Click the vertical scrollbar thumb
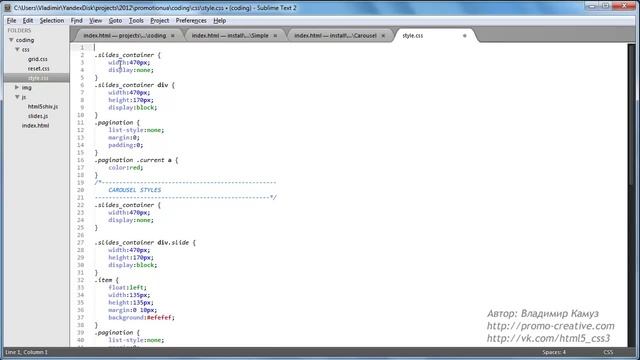This screenshot has width=640, height=360. [x=632, y=114]
